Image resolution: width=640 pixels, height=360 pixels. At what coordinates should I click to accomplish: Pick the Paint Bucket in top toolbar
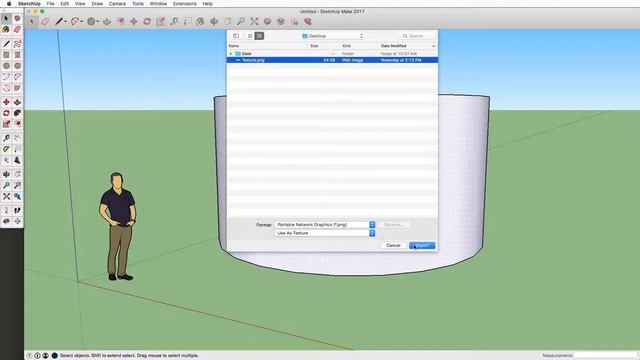point(200,21)
